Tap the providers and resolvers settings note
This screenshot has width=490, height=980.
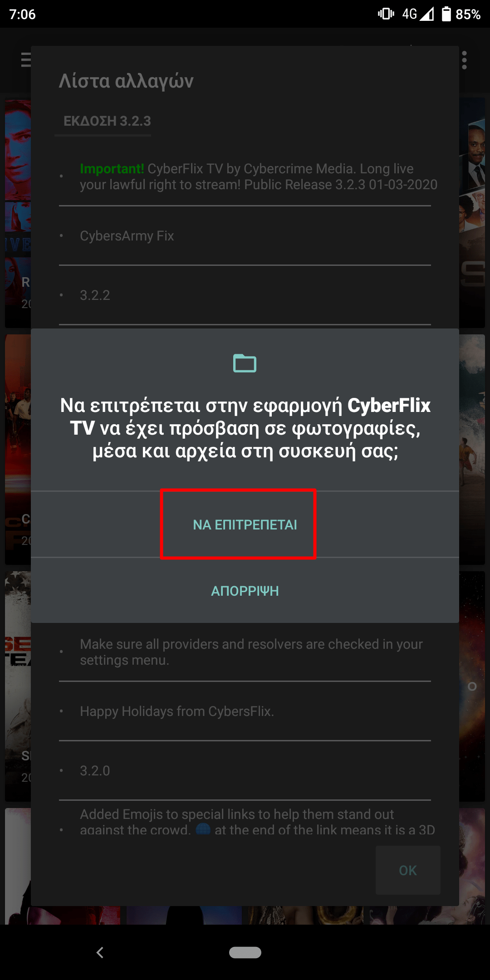[251, 652]
